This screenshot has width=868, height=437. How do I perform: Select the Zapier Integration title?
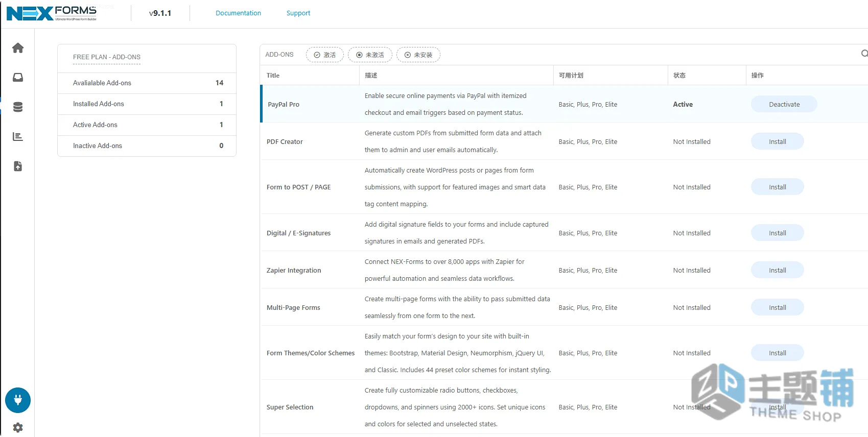tap(294, 270)
